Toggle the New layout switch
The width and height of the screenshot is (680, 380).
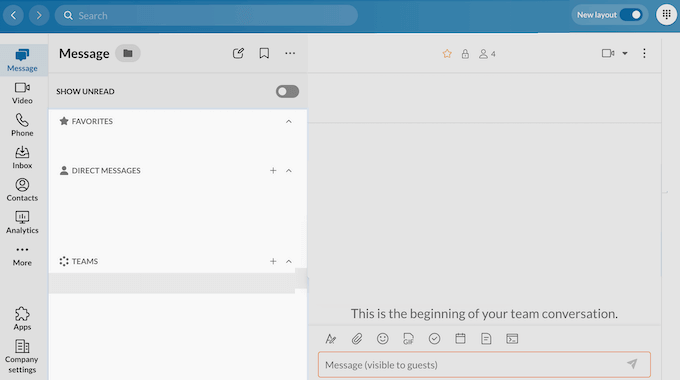coord(631,15)
